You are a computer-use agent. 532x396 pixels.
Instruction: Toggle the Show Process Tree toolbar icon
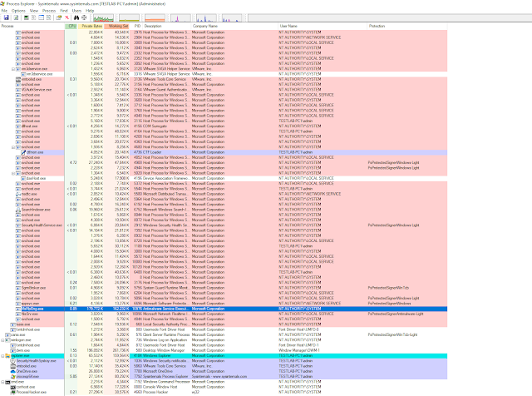[33, 17]
